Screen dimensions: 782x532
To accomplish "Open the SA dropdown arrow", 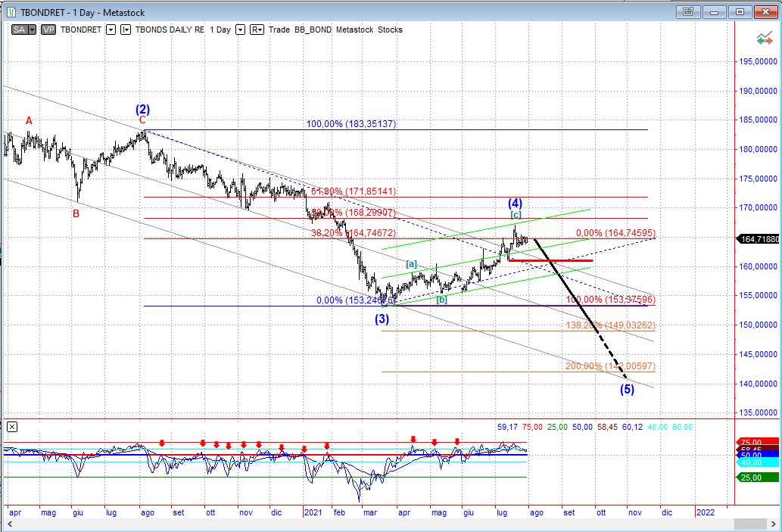I will pyautogui.click(x=33, y=30).
